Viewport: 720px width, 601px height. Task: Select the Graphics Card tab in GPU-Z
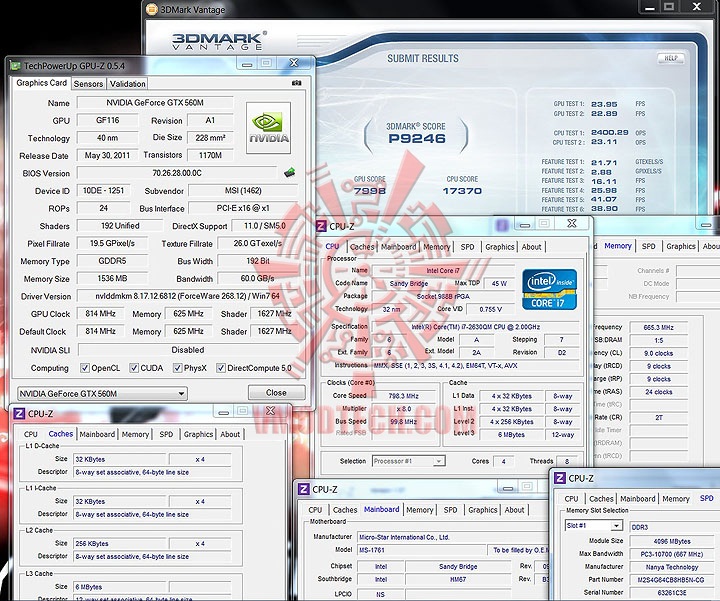coord(41,83)
